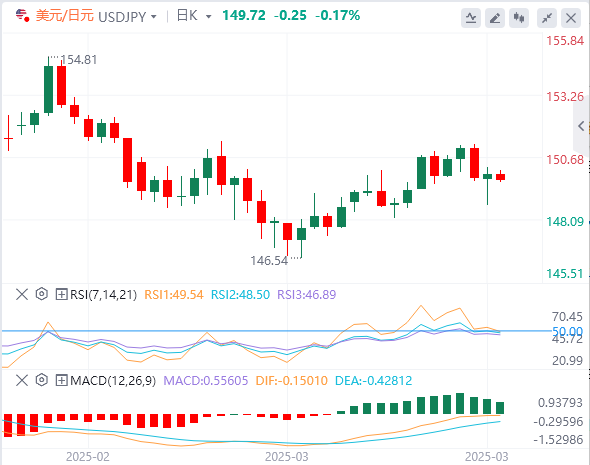The image size is (590, 465).
Task: Open the line chart style icon
Action: pyautogui.click(x=471, y=18)
